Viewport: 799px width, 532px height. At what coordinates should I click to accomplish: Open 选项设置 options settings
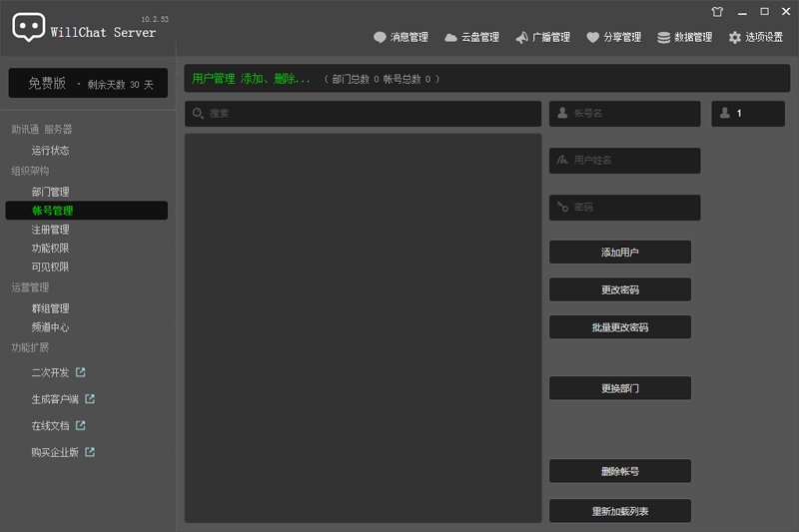[755, 37]
